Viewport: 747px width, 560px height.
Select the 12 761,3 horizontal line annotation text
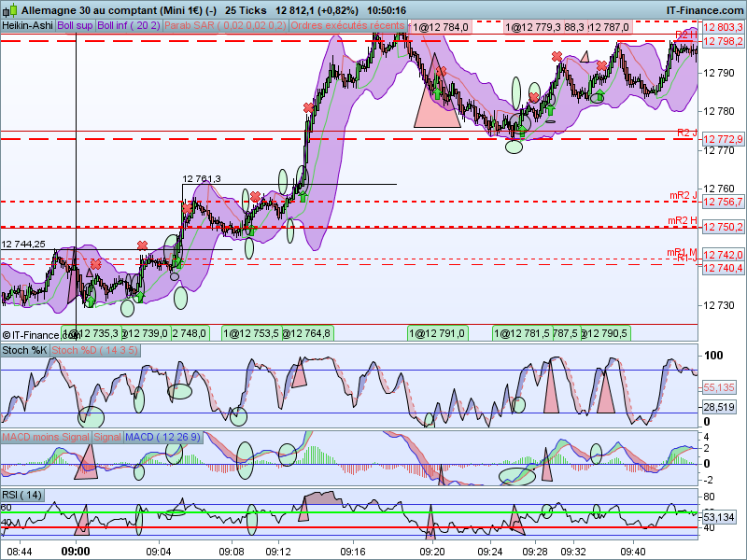click(202, 179)
